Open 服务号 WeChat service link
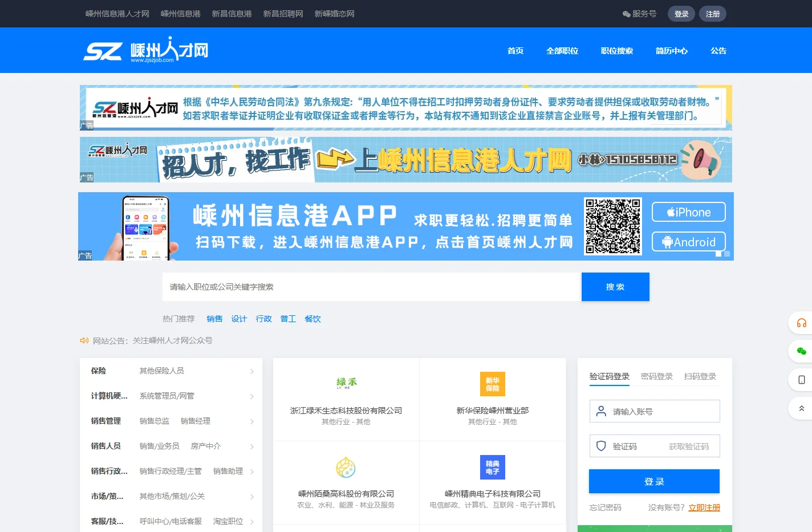 tap(639, 14)
